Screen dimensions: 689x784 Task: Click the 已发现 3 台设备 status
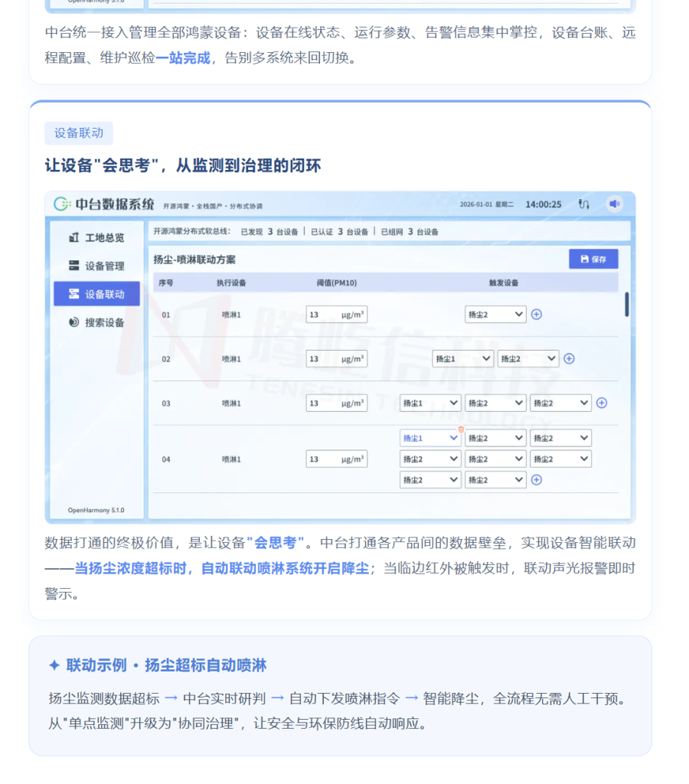pos(269,232)
